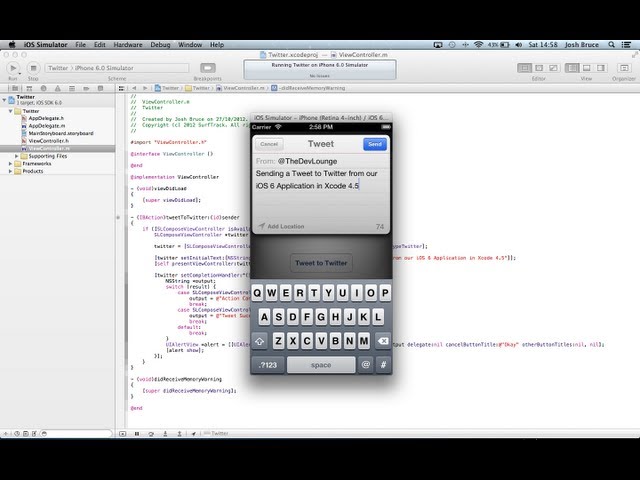640x480 pixels.
Task: Show the Issue navigator
Action: click(x=58, y=88)
